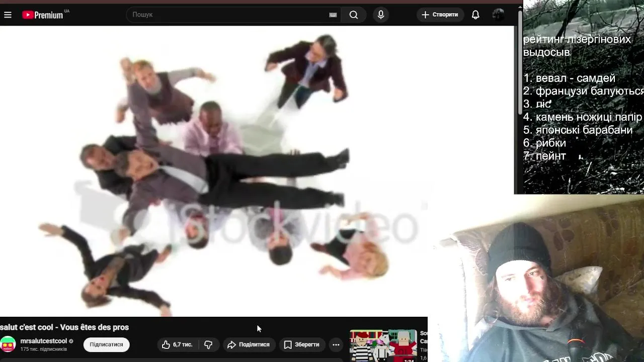Open the mrsalutcestcool channel avatar
Image resolution: width=644 pixels, height=362 pixels.
pyautogui.click(x=8, y=344)
